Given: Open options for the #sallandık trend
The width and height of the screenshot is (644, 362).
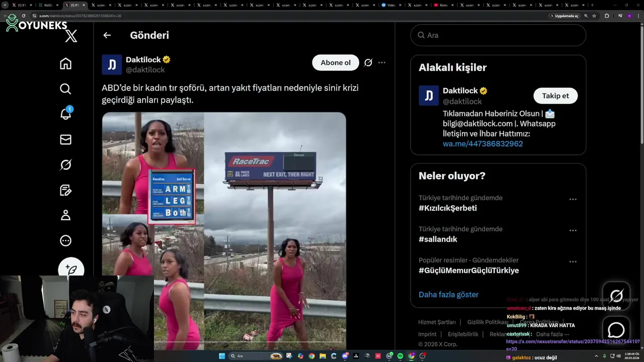Looking at the screenshot, I should 573,230.
